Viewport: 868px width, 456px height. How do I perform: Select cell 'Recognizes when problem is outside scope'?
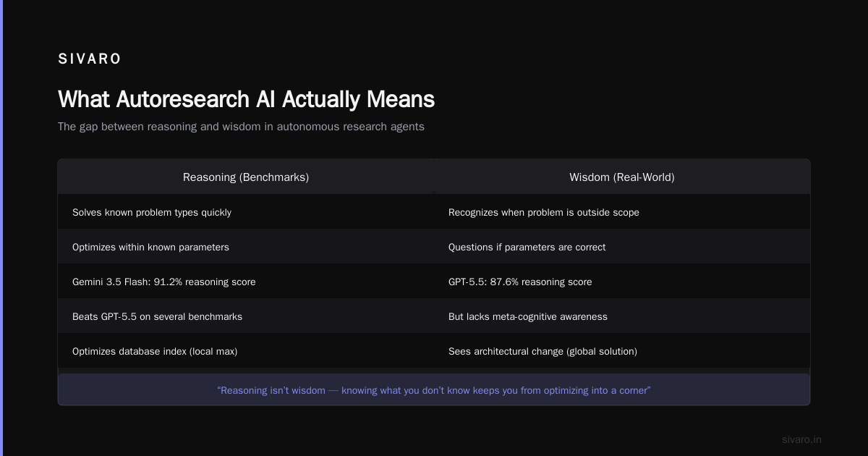(622, 212)
